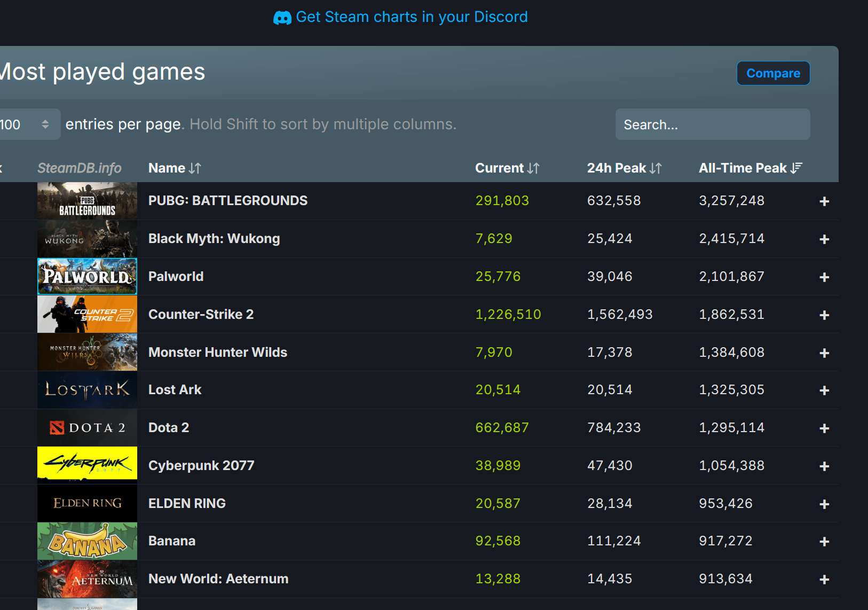Add Banana with plus icon
Viewport: 868px width, 610px height.
coord(824,542)
